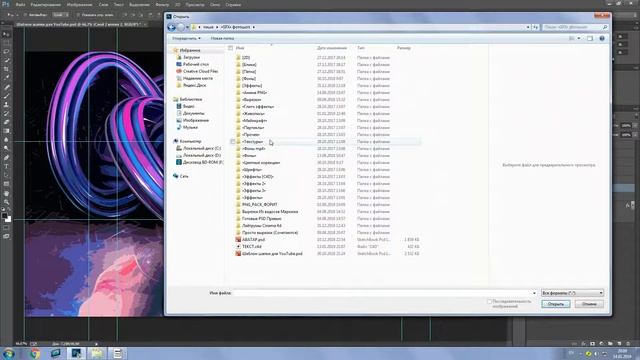Select the History Brush tool
640x360 pixels.
click(7, 113)
